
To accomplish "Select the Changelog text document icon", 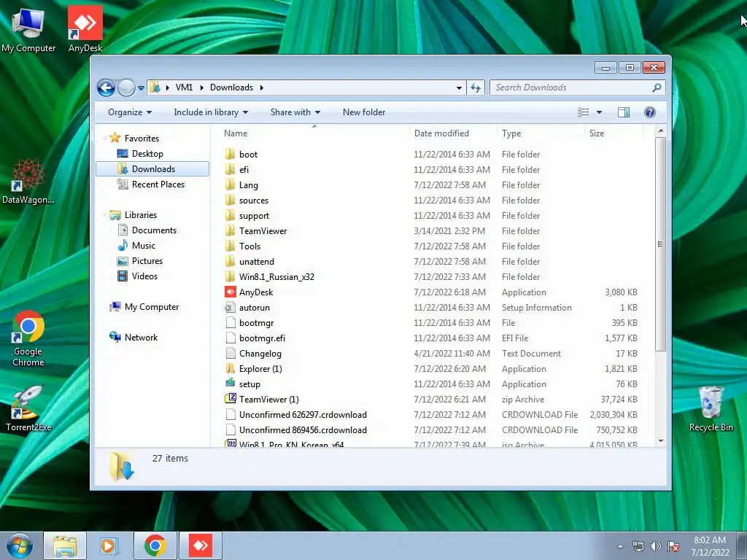I will pyautogui.click(x=230, y=354).
